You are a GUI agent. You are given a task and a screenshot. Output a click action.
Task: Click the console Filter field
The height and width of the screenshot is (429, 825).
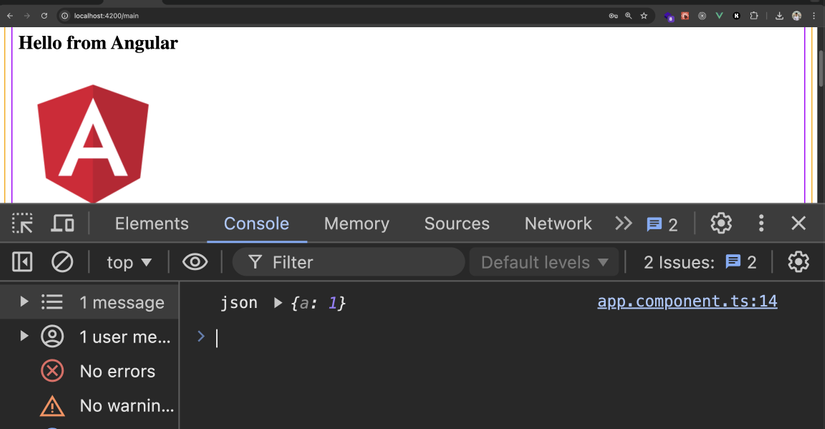348,262
